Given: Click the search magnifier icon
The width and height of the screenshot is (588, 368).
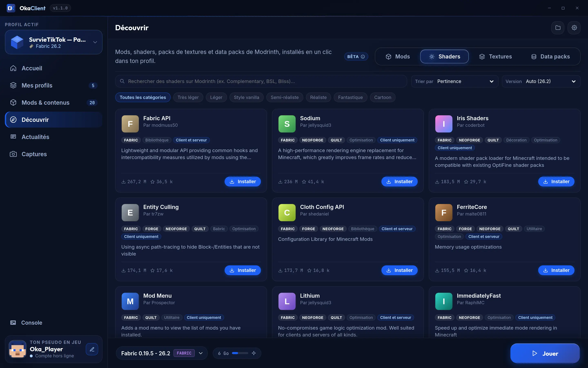Looking at the screenshot, I should pyautogui.click(x=122, y=81).
